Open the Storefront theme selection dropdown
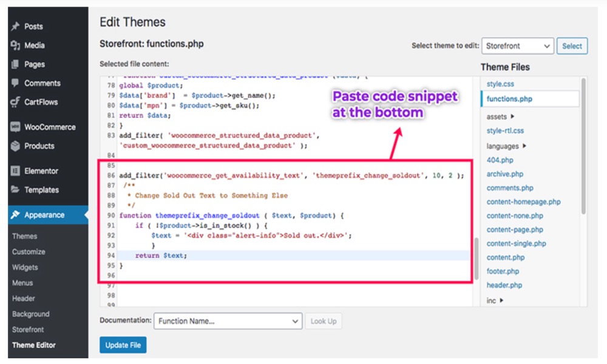Viewport: 607px width, 364px height. pyautogui.click(x=518, y=45)
